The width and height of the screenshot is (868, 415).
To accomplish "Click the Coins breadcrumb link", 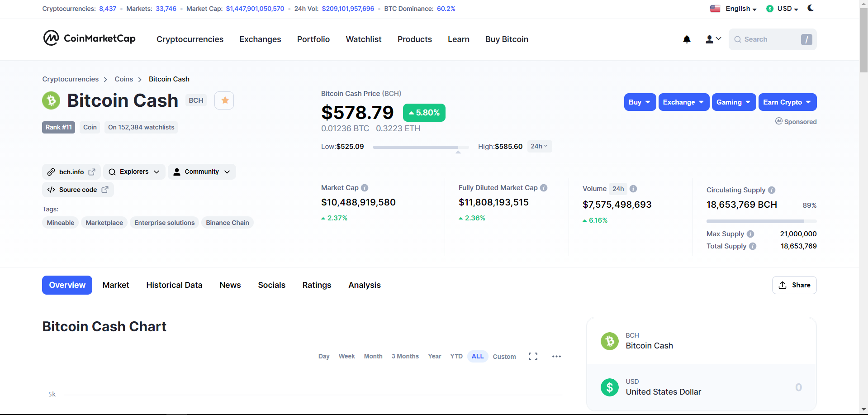I will tap(124, 79).
